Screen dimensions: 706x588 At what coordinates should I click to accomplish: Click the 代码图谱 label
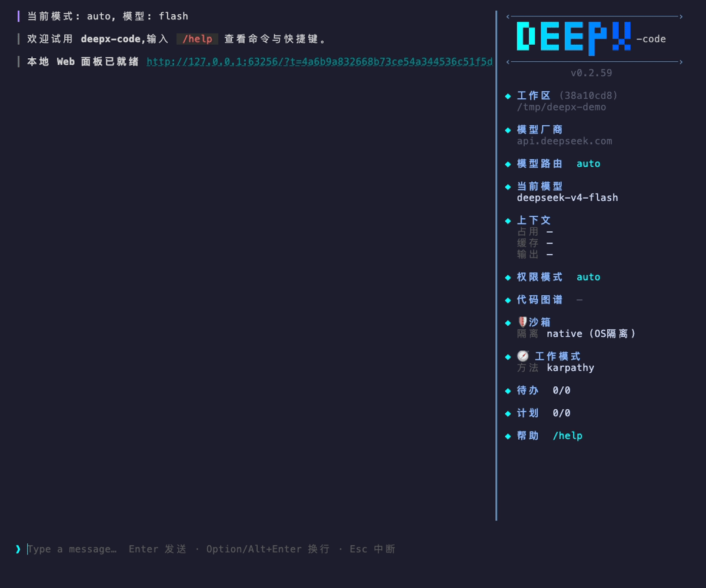pyautogui.click(x=540, y=299)
